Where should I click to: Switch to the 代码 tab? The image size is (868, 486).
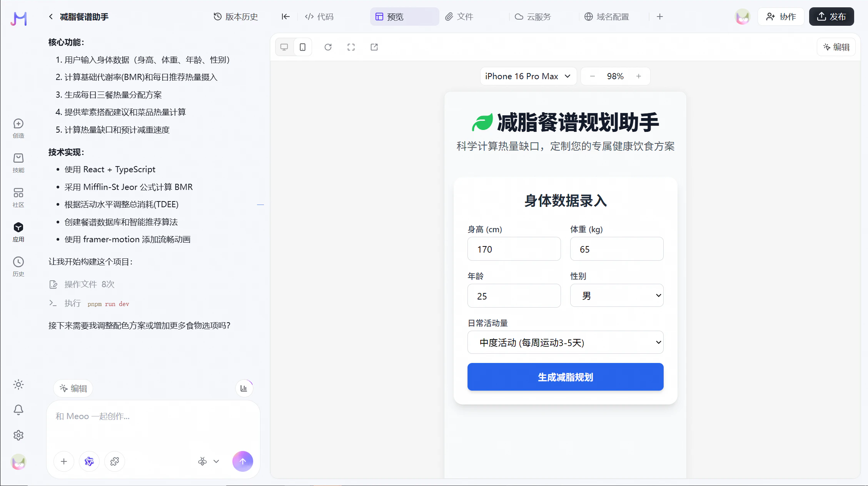pos(319,17)
